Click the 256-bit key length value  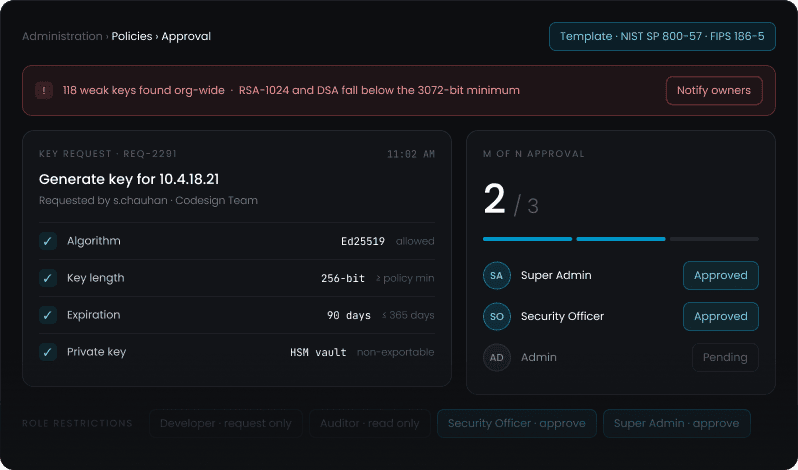point(343,278)
